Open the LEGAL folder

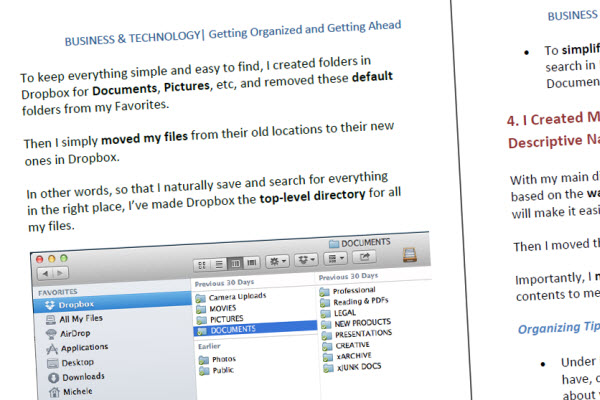click(x=345, y=312)
